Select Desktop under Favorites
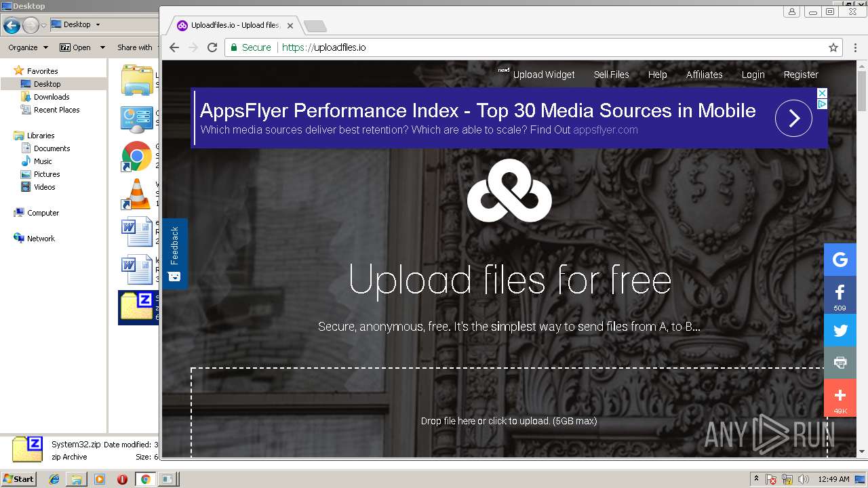868x488 pixels. tap(47, 84)
